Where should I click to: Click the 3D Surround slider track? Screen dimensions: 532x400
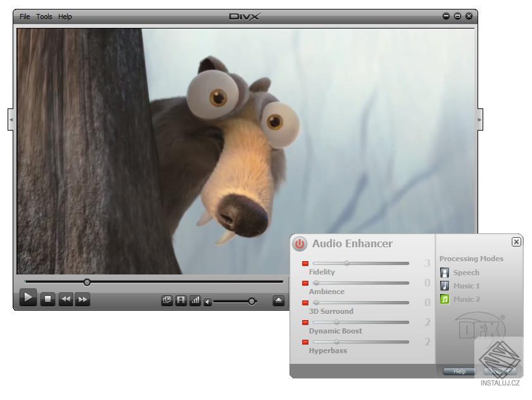pyautogui.click(x=361, y=302)
